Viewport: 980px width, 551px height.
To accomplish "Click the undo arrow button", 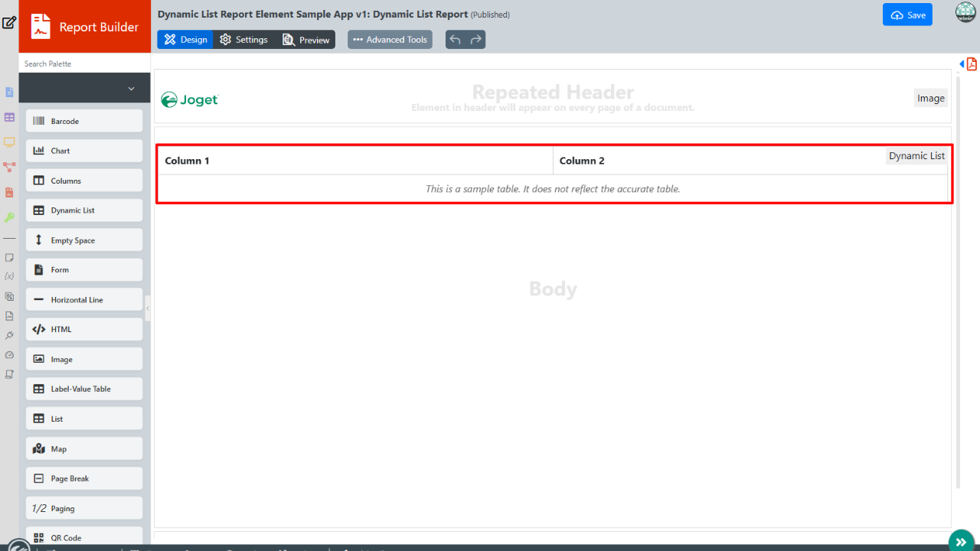I will [x=456, y=40].
